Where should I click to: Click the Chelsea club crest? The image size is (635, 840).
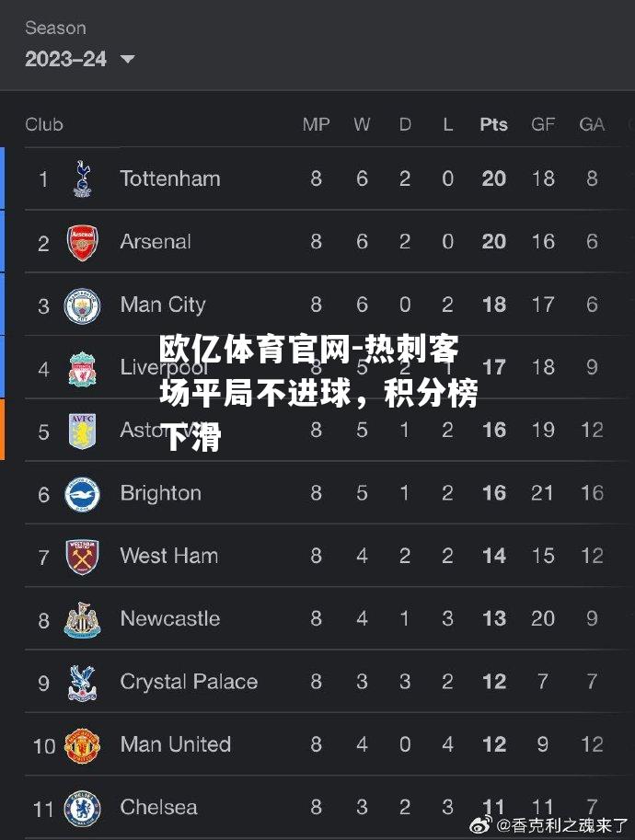point(82,808)
